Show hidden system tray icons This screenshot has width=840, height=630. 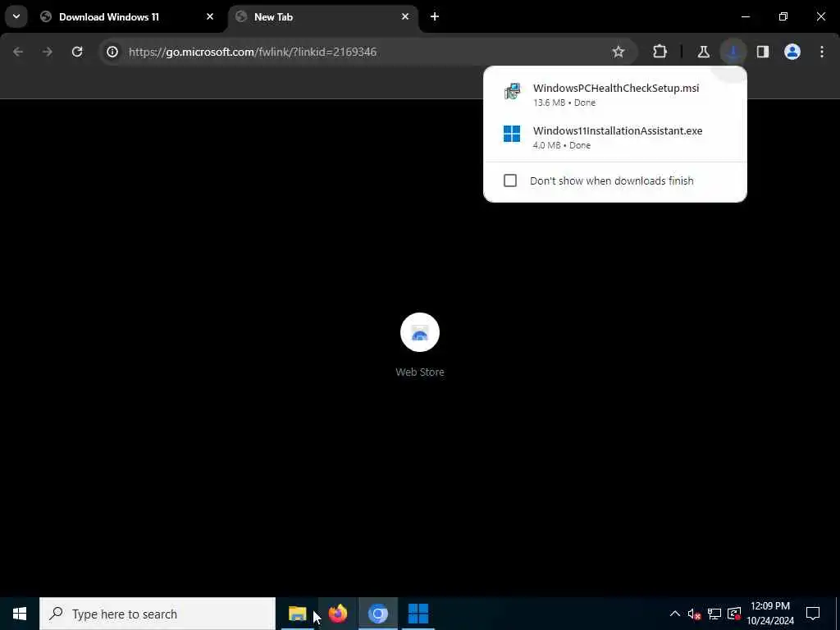coord(675,614)
